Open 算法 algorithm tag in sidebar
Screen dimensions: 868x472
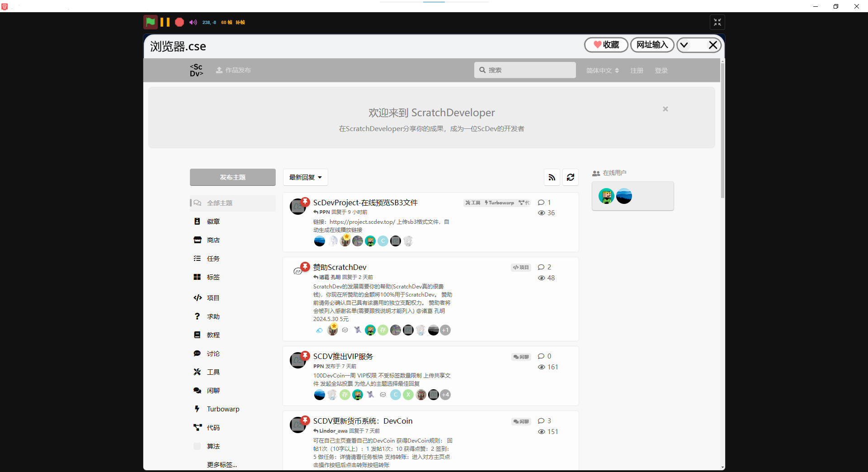pyautogui.click(x=213, y=446)
